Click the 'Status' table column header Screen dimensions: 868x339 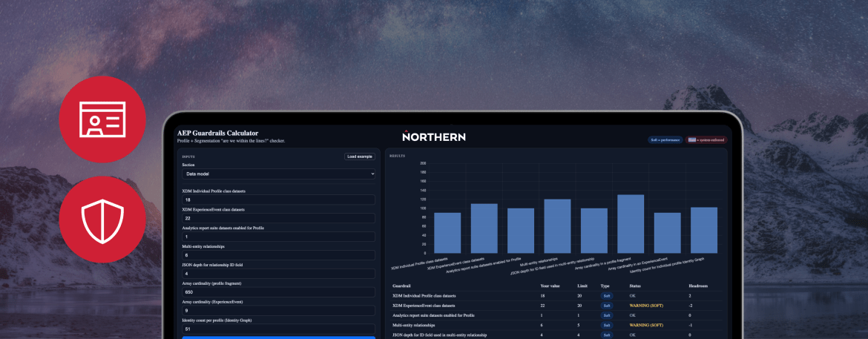[x=636, y=286]
